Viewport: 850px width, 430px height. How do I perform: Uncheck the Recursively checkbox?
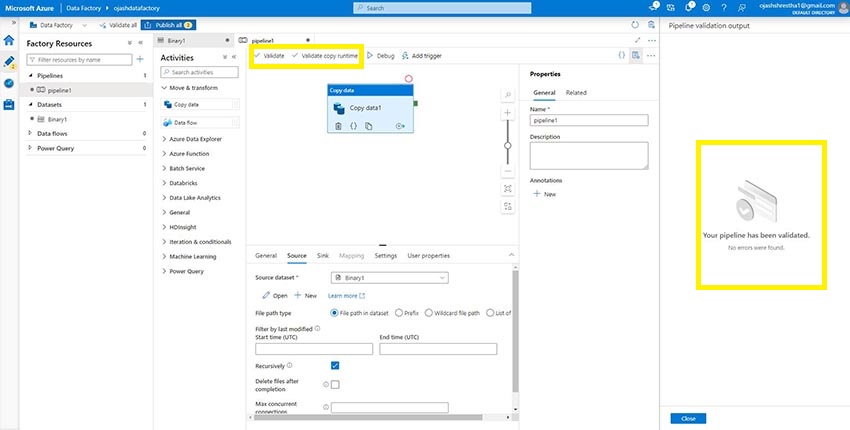(335, 365)
